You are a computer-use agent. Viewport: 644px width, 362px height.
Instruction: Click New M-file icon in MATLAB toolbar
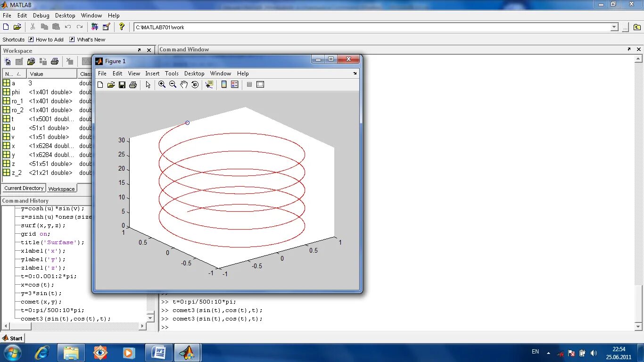6,27
